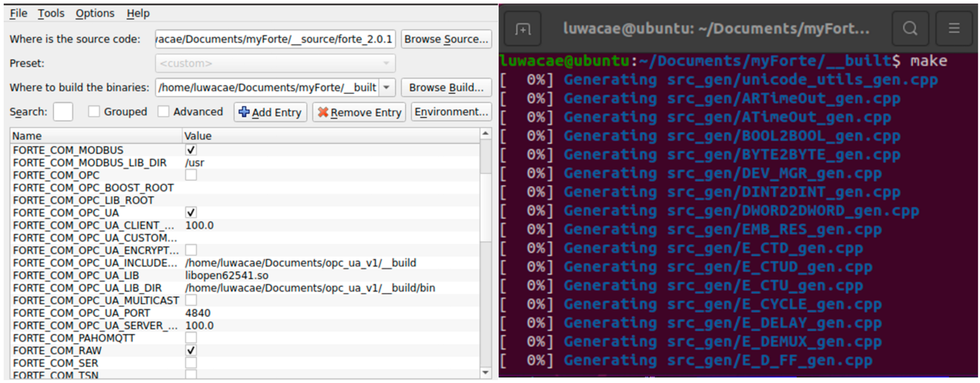Click the Browse Source button
The width and height of the screenshot is (980, 383).
446,39
